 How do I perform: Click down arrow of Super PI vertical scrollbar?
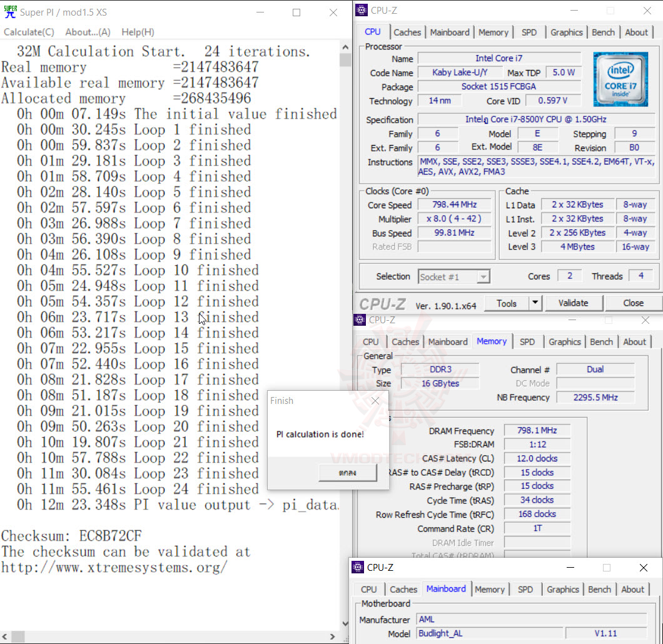coord(345,624)
